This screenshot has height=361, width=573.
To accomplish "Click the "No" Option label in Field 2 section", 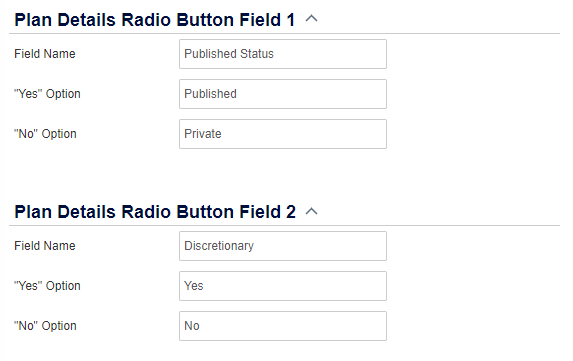I will (45, 326).
